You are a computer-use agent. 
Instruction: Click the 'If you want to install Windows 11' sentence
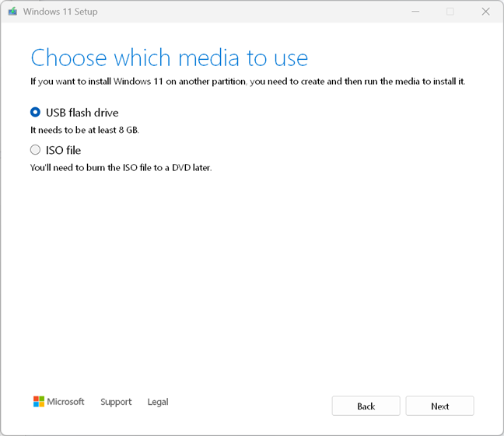pyautogui.click(x=248, y=82)
